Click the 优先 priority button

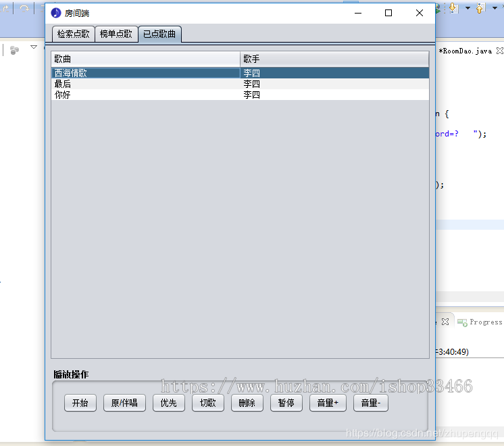[x=169, y=403]
